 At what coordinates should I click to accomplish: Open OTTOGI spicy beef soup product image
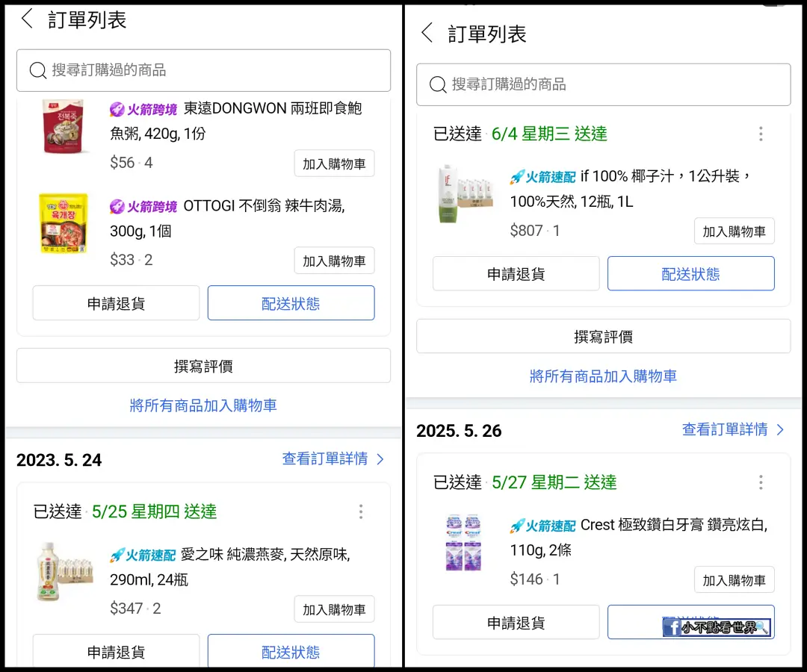(64, 223)
